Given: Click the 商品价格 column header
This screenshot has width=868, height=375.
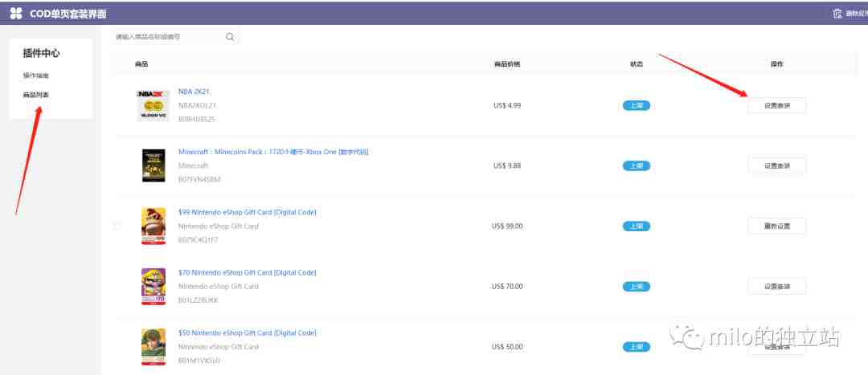Looking at the screenshot, I should [x=507, y=64].
